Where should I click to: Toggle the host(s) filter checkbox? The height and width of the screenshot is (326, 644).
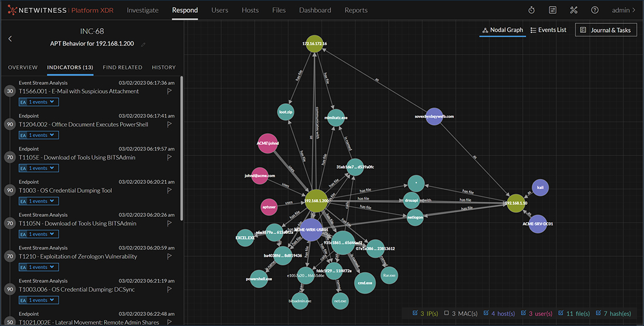487,313
